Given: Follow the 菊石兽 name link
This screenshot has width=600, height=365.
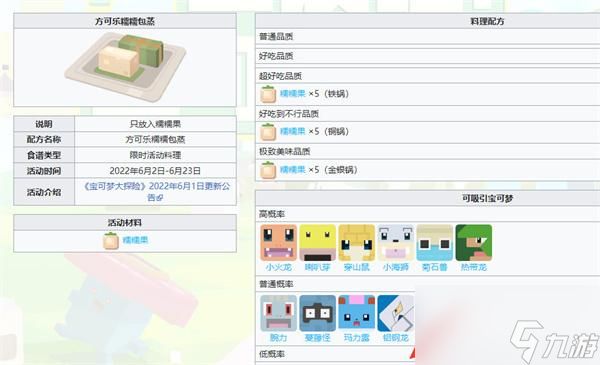Looking at the screenshot, I should point(435,267).
